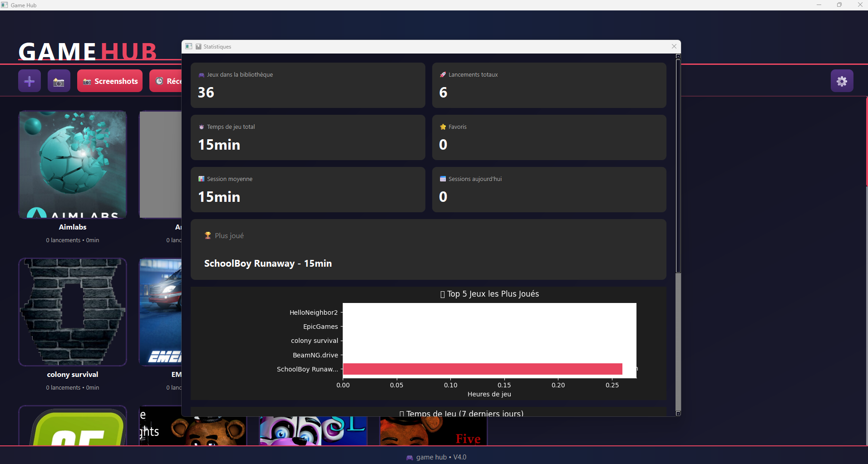Open settings with the purple gear button
Image resolution: width=868 pixels, height=464 pixels.
[x=842, y=81]
